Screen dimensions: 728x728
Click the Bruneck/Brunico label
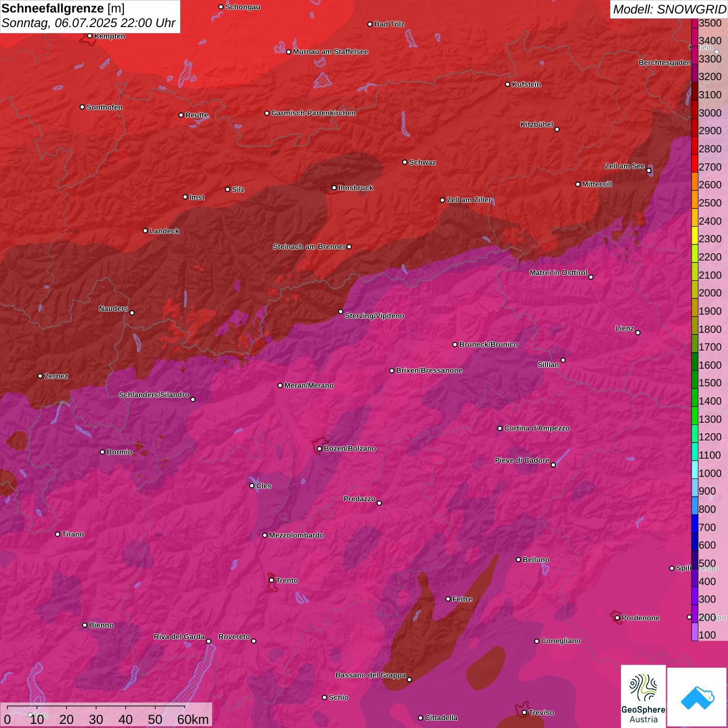[488, 344]
